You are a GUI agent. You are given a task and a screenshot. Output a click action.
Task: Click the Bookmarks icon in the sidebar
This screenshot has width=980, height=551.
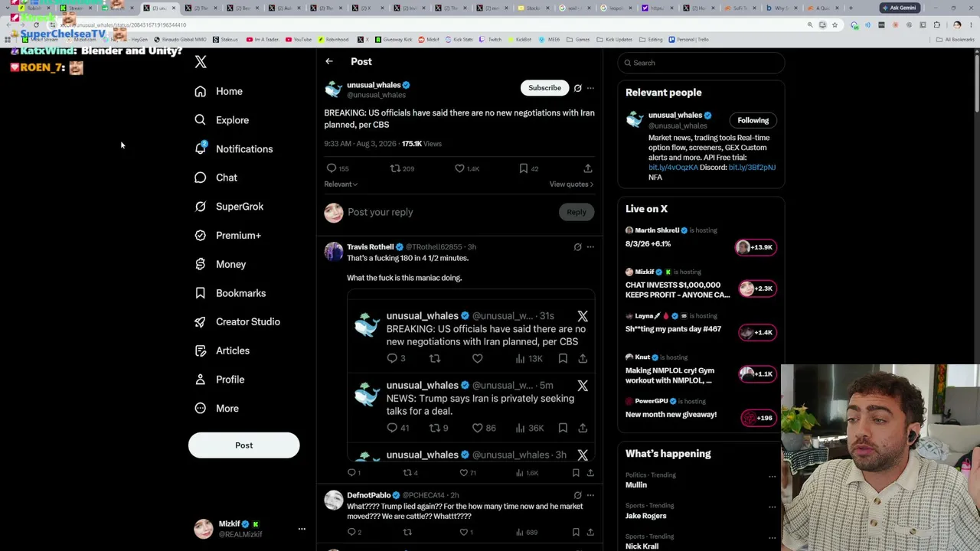pos(201,293)
